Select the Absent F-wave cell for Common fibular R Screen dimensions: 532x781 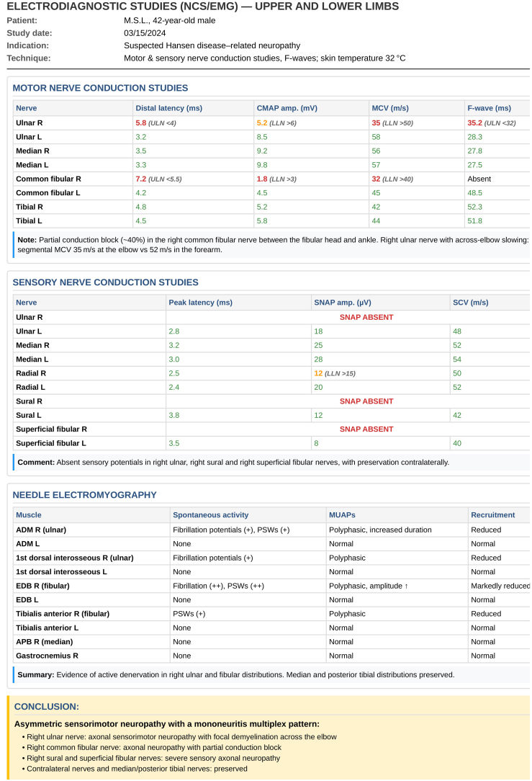[x=479, y=179]
